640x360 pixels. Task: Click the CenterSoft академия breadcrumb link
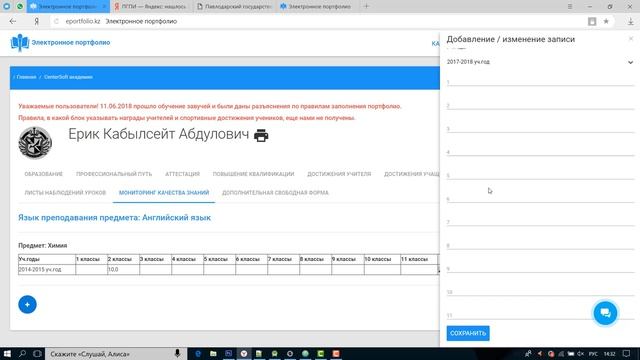click(x=68, y=77)
